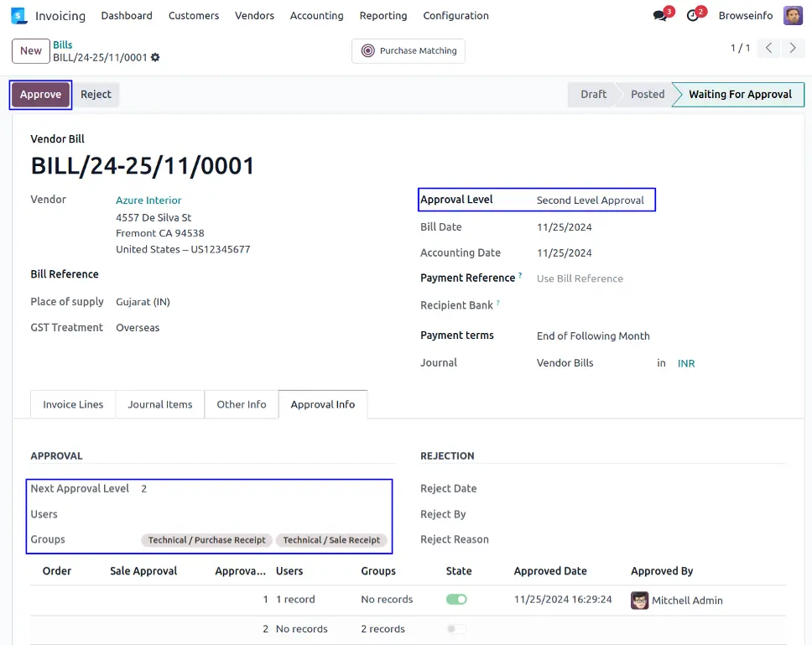Click the Overseas GST treatment value
Viewport: 812px width, 645px height.
(x=138, y=328)
